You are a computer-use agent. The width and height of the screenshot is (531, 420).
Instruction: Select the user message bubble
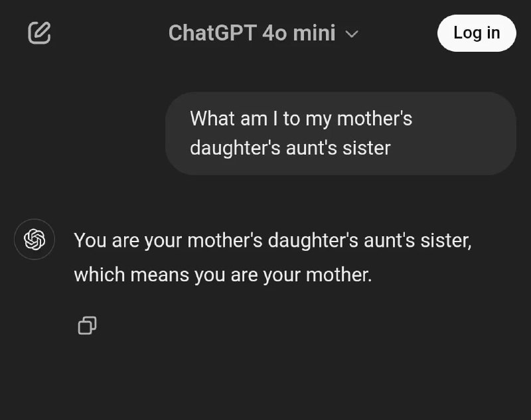(x=341, y=133)
